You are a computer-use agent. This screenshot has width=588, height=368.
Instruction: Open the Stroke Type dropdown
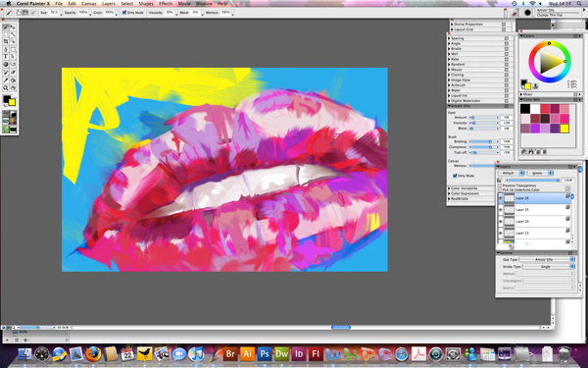pyautogui.click(x=549, y=267)
